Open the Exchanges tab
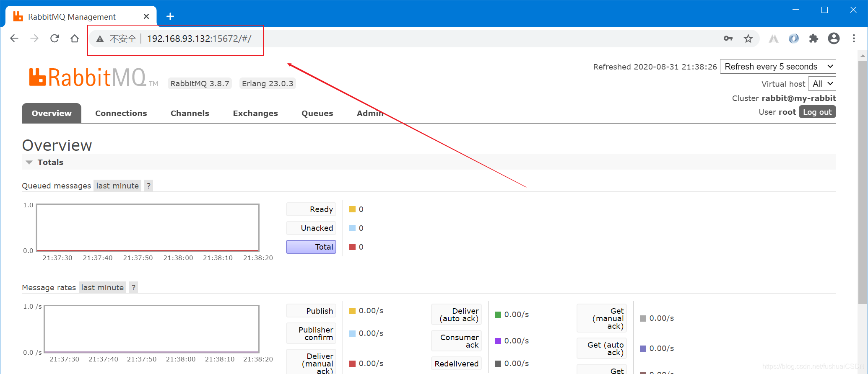Image resolution: width=868 pixels, height=374 pixels. [x=255, y=113]
